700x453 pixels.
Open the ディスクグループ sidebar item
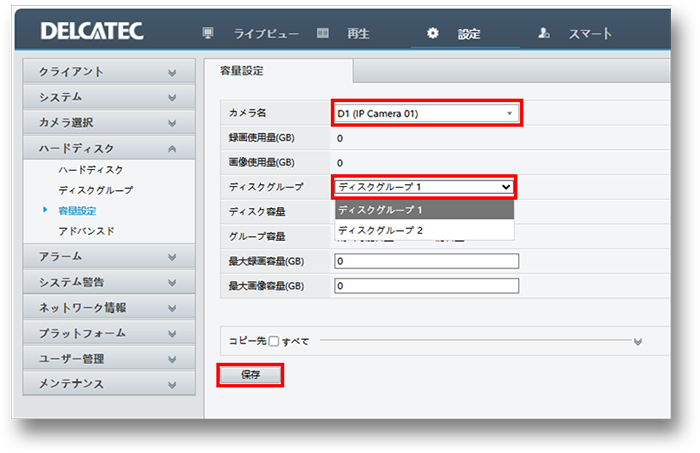point(95,190)
